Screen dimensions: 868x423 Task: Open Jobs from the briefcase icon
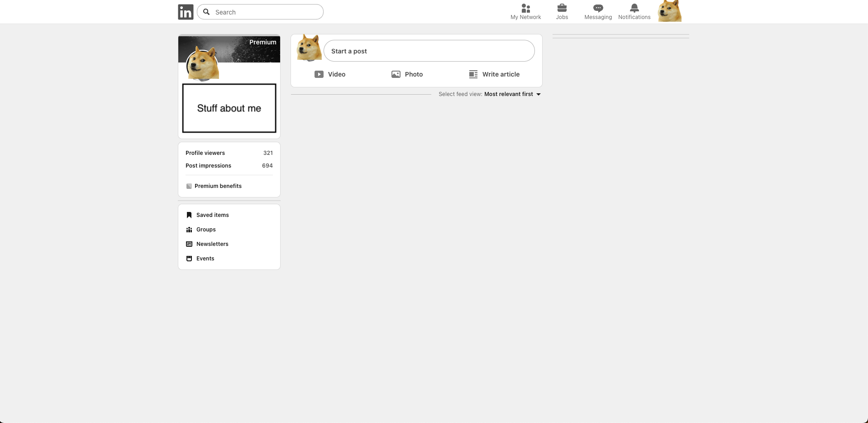point(562,8)
